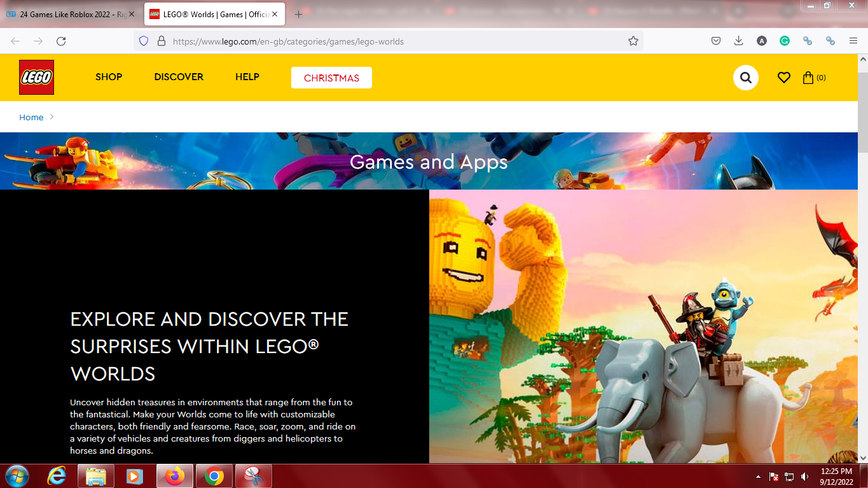Open the media player taskbar icon

click(x=134, y=476)
